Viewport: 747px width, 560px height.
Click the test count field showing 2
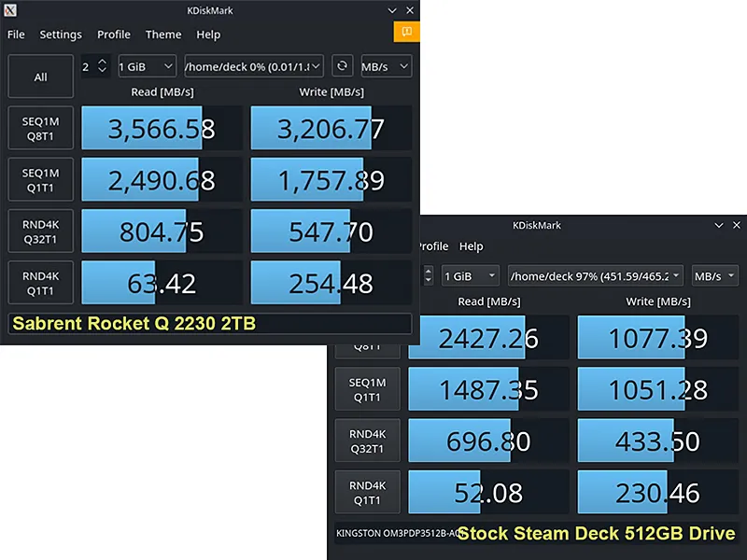[87, 66]
